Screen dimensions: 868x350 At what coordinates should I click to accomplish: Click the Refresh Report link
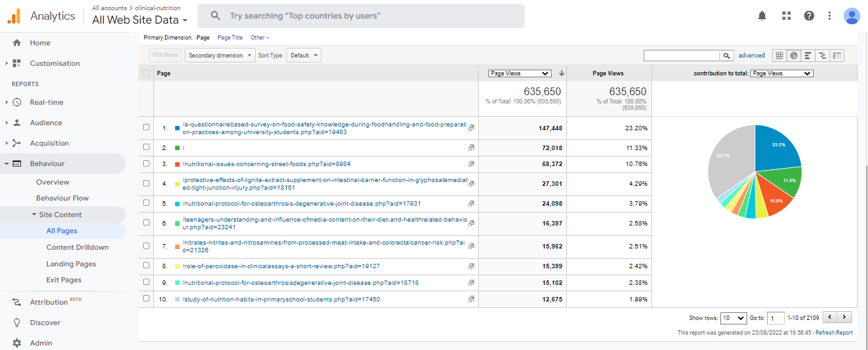coord(834,333)
